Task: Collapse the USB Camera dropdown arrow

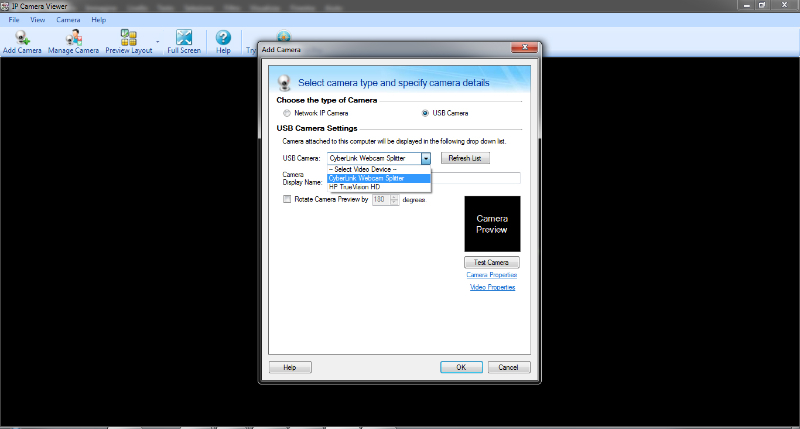Action: pyautogui.click(x=426, y=158)
